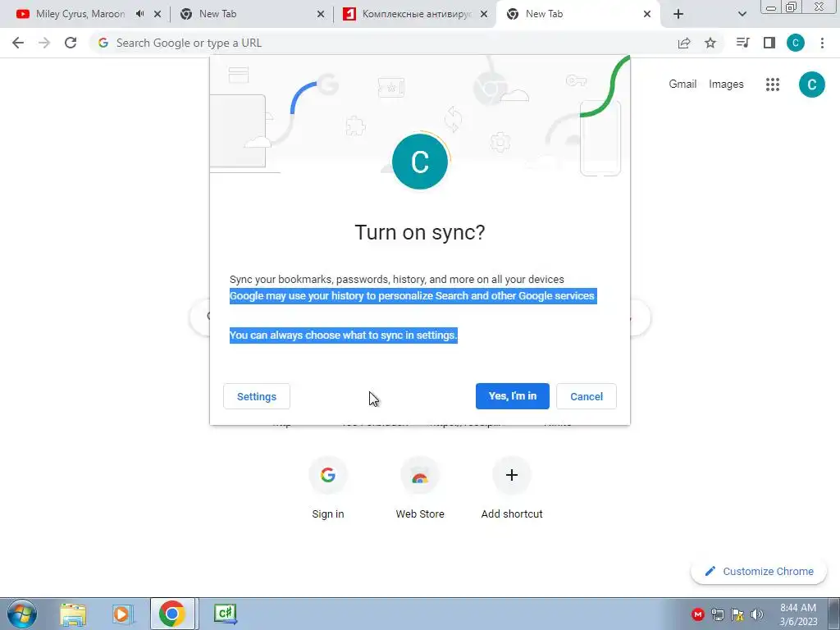Open Google account avatar on page
840x630 pixels.
[x=811, y=84]
